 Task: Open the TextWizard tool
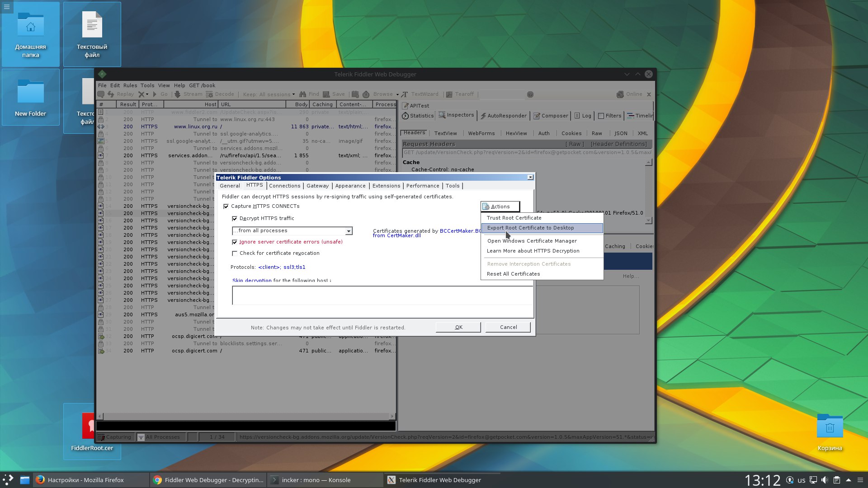click(420, 94)
